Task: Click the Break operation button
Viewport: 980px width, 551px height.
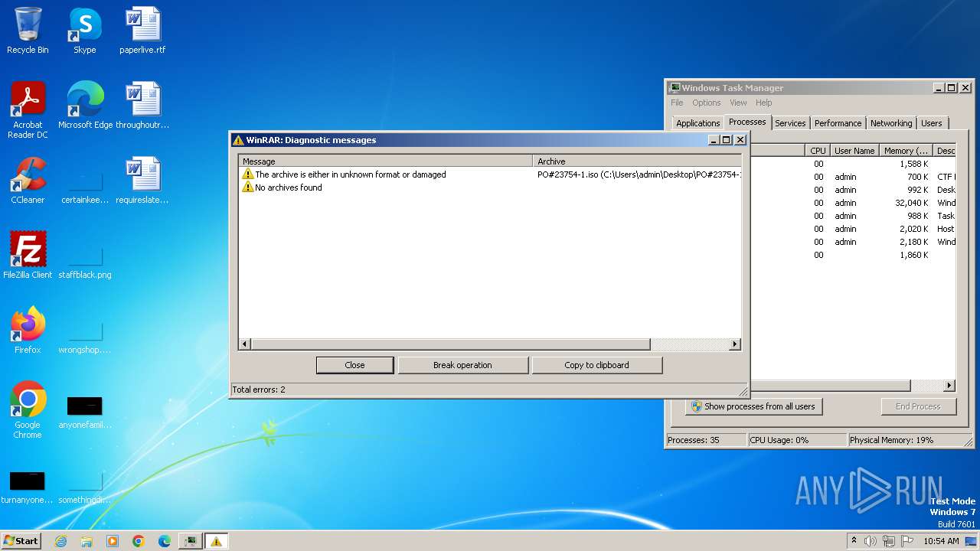Action: pyautogui.click(x=462, y=365)
